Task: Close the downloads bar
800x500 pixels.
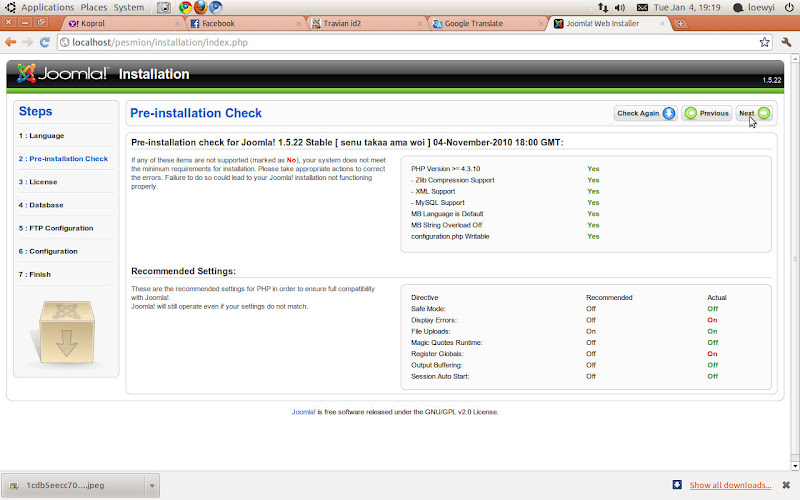Action: tap(786, 485)
